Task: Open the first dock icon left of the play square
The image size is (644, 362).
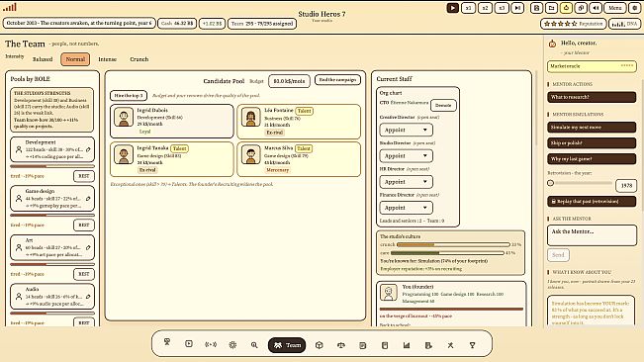Action: 167,343
